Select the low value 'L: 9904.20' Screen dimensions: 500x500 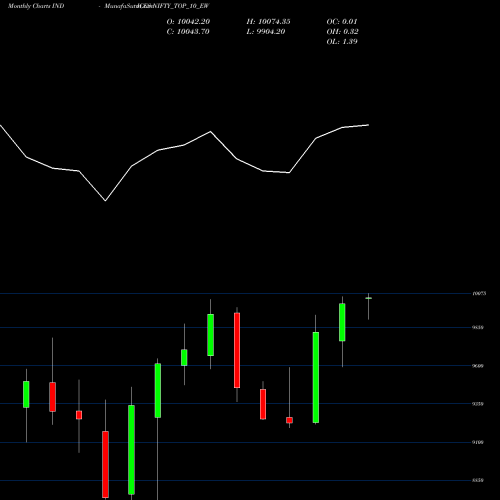pyautogui.click(x=266, y=32)
